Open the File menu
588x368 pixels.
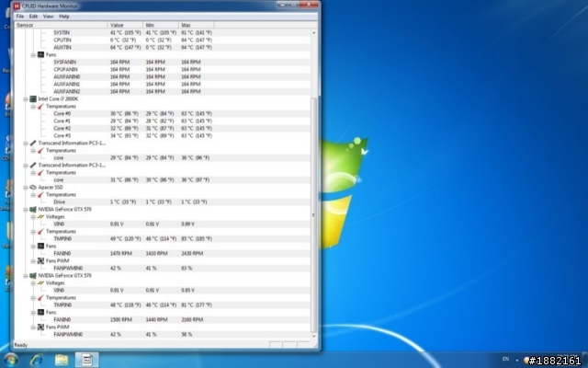tap(20, 17)
